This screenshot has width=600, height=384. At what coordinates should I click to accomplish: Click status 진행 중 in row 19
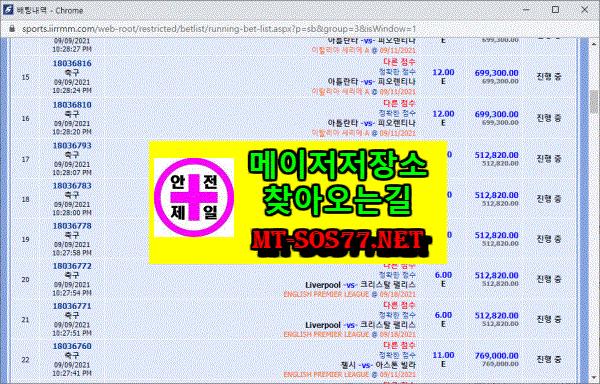549,239
